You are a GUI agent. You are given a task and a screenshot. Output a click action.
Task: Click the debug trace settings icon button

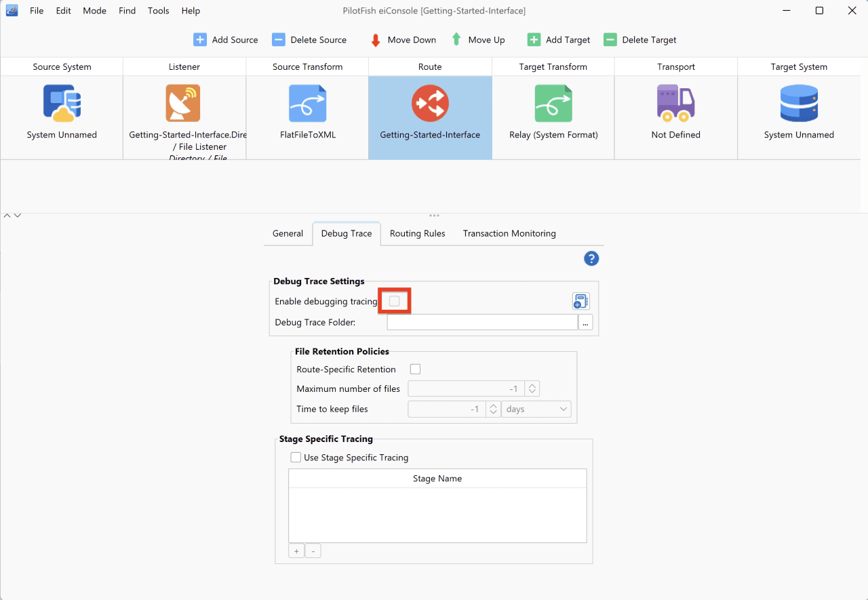click(x=581, y=301)
